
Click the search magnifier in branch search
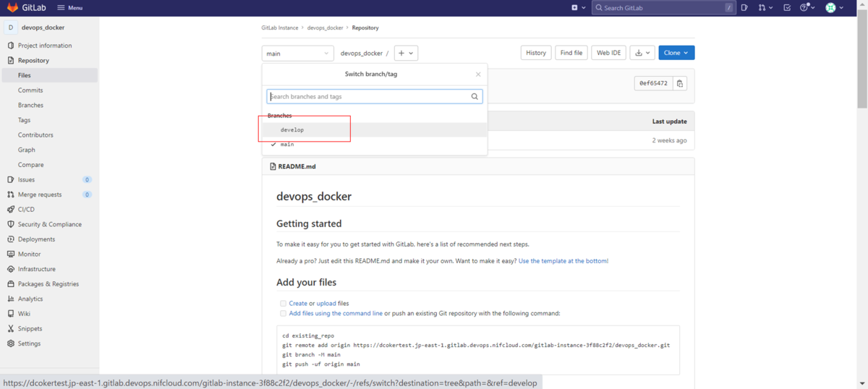[475, 96]
